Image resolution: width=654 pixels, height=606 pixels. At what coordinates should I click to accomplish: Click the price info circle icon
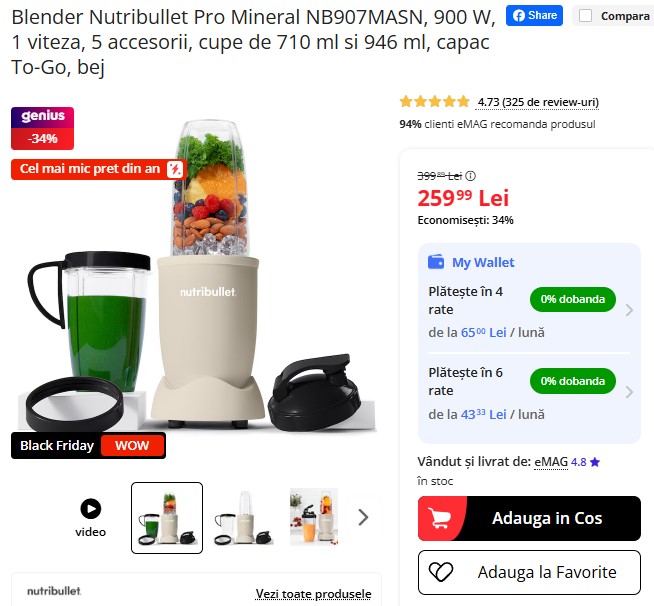pos(470,176)
